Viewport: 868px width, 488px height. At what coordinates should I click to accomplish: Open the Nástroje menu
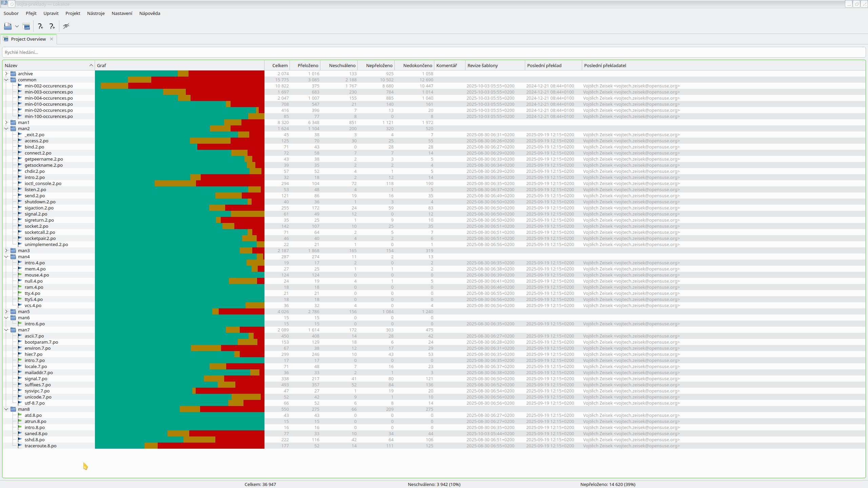click(x=96, y=13)
